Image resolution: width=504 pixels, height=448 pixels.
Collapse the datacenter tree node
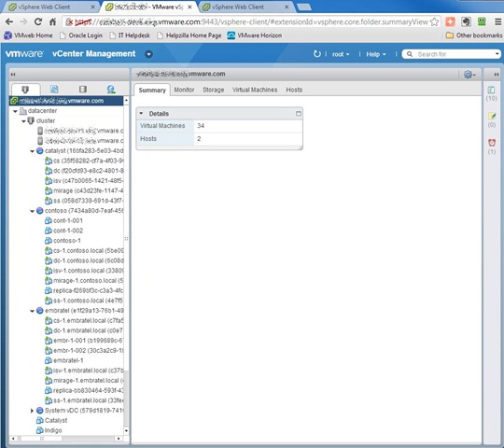point(15,111)
